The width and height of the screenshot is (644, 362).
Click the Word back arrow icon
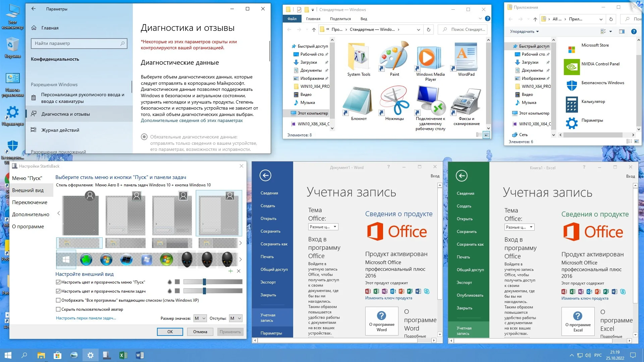coord(265,175)
